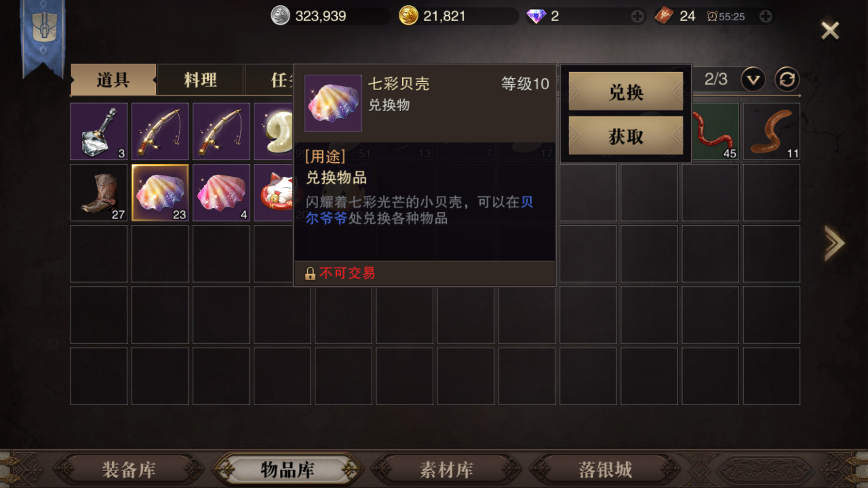Switch to the 料理 tab
Screen dimensions: 868x488
(200, 80)
